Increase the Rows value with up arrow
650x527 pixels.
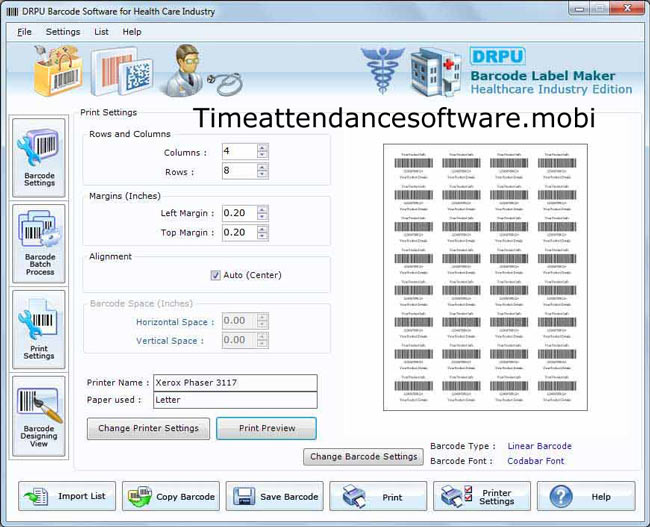point(262,167)
